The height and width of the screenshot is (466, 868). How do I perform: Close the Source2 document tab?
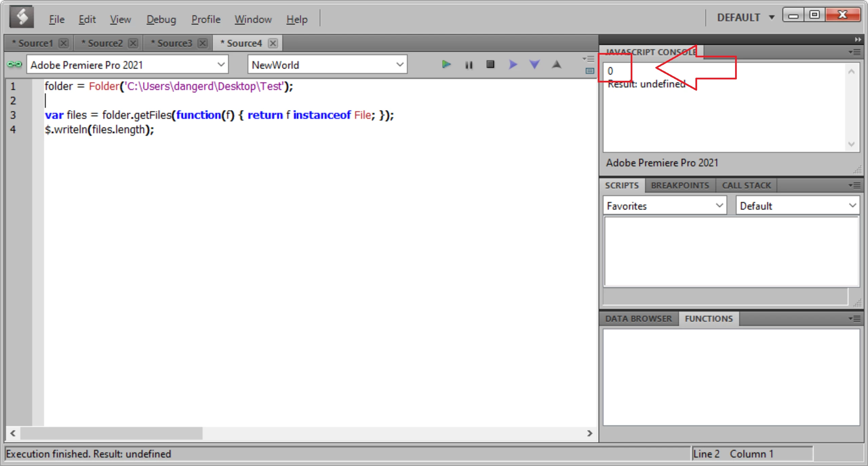133,43
